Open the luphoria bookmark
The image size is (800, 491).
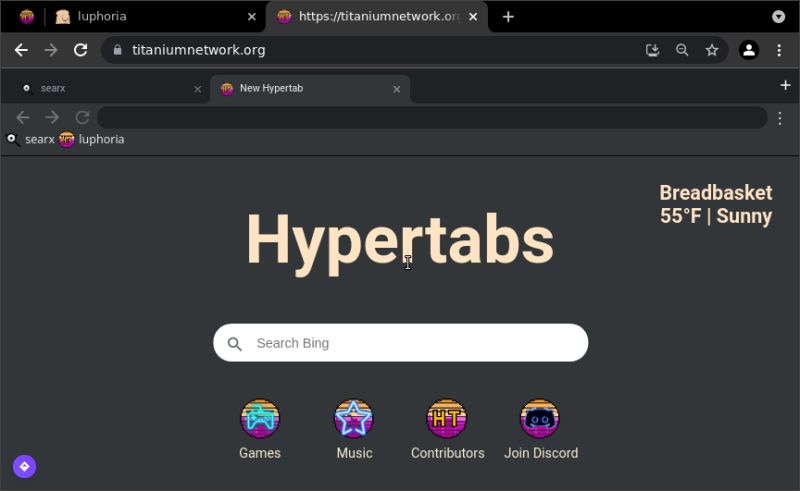(91, 139)
